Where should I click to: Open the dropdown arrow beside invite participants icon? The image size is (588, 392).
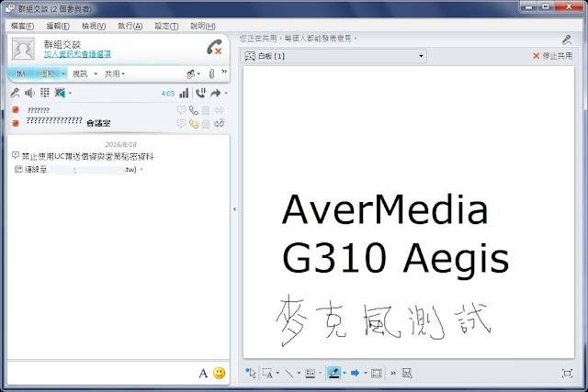tap(198, 73)
